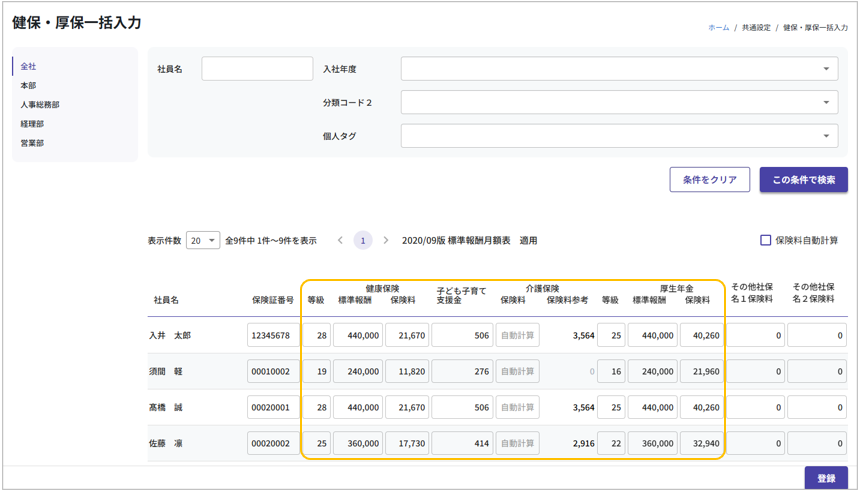
Task: Open the 入社年度 dropdown
Action: (620, 69)
